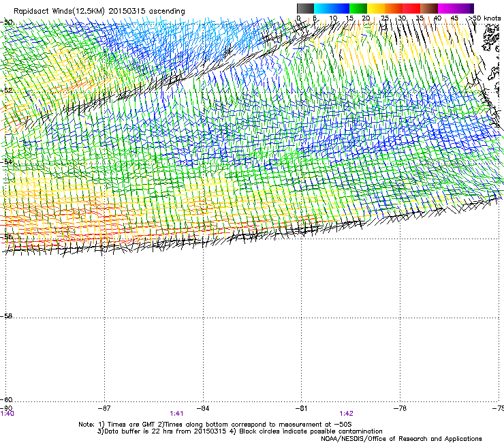Click the orange 25-30 knots legend swatch
Viewport: 504px width, 443px height.
point(394,8)
